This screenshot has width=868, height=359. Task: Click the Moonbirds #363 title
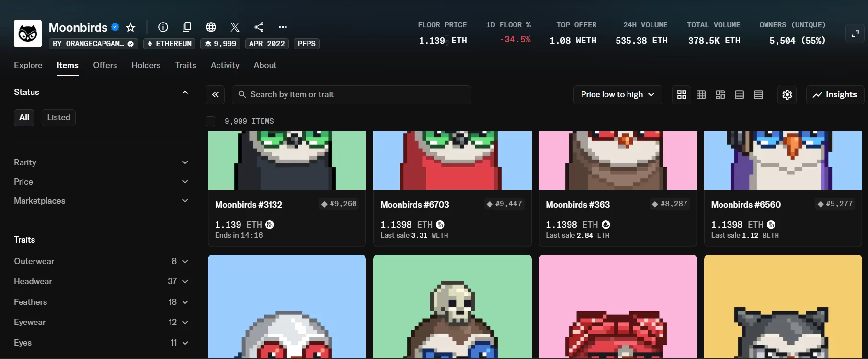pos(578,205)
